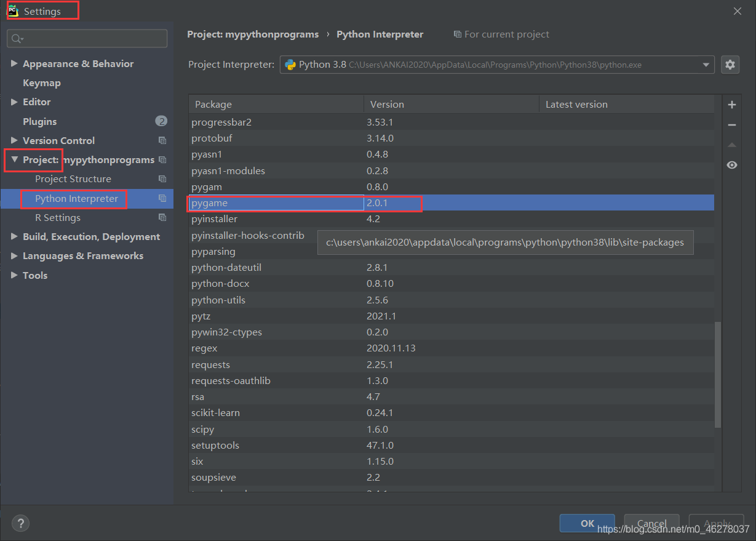Open the interpreter gear settings icon

coord(730,65)
